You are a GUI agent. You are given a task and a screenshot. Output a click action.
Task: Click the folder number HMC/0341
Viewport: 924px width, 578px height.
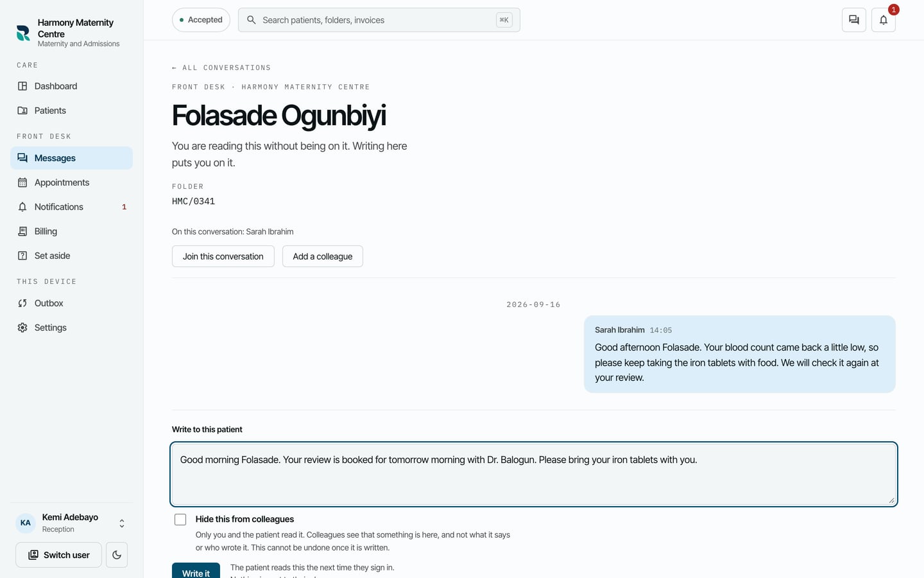(193, 201)
